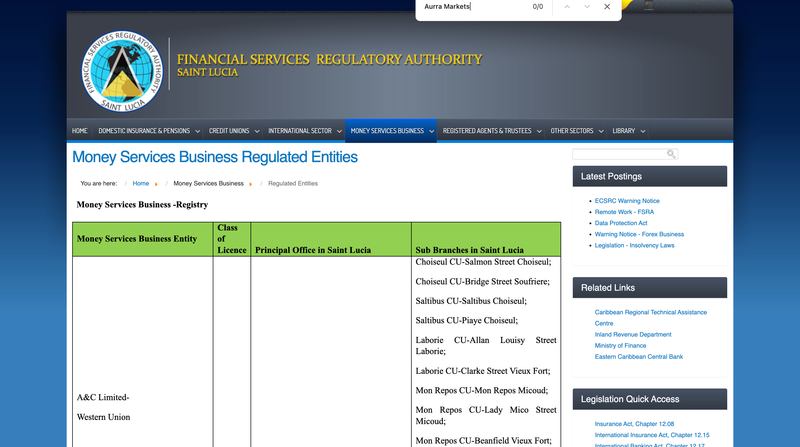The height and width of the screenshot is (447, 800).
Task: Select Laborie CU-Clarke Street Vieux Fort entry
Action: coord(483,371)
